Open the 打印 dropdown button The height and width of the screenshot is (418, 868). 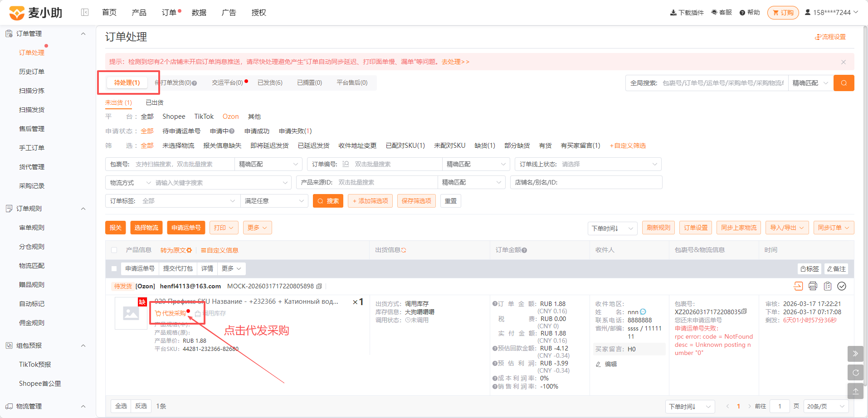tap(224, 228)
